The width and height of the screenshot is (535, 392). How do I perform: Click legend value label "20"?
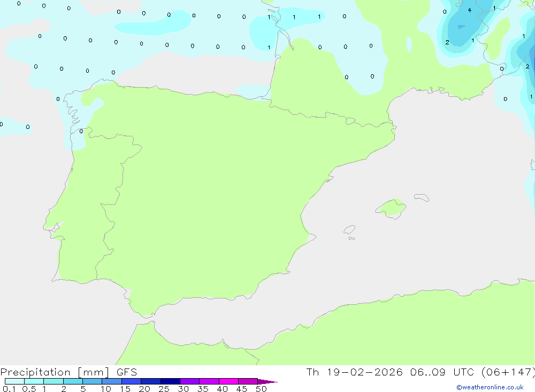coord(144,389)
